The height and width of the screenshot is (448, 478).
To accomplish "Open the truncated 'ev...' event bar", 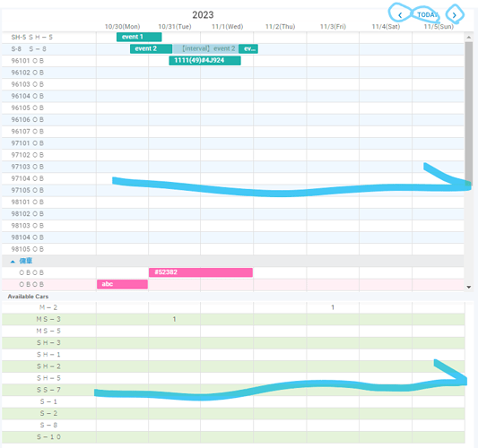I will click(x=248, y=48).
